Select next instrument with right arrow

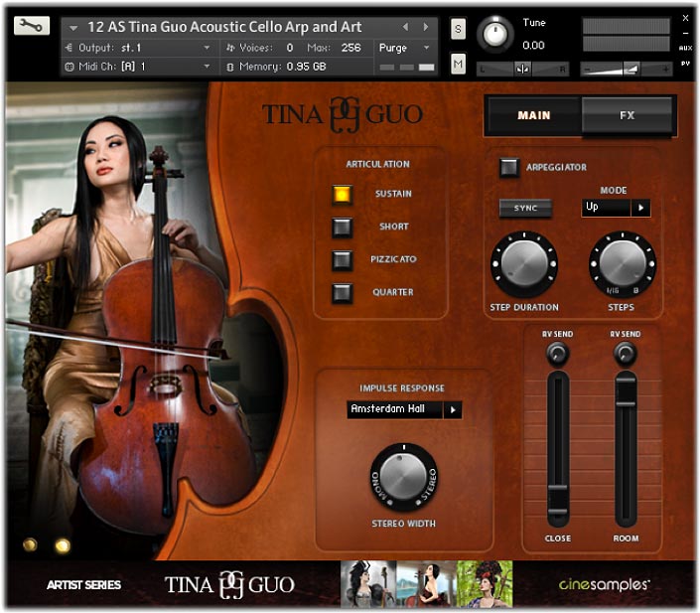pyautogui.click(x=426, y=27)
